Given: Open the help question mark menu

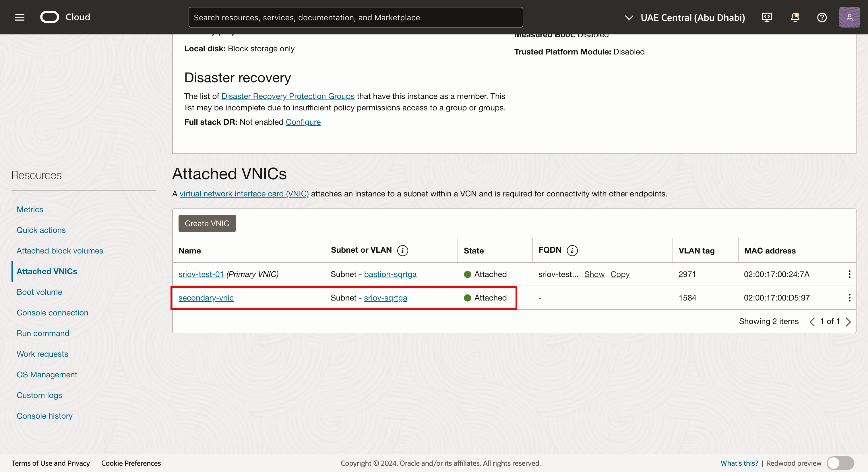Looking at the screenshot, I should tap(822, 17).
